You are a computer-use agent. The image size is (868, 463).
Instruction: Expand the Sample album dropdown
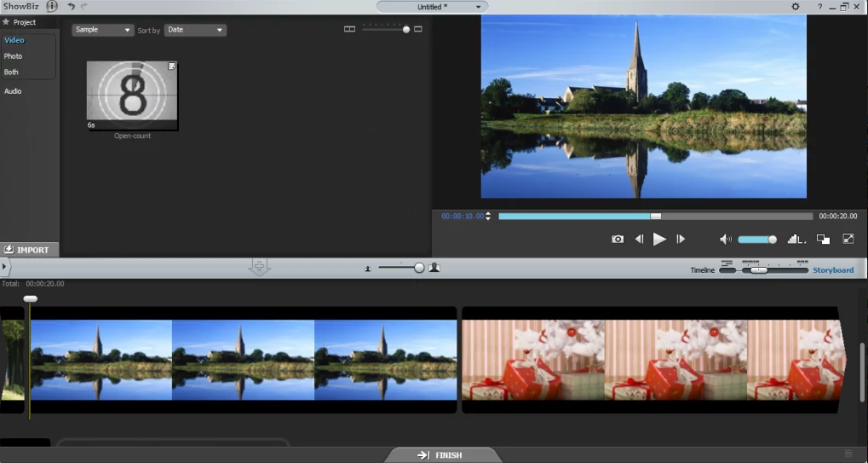103,30
